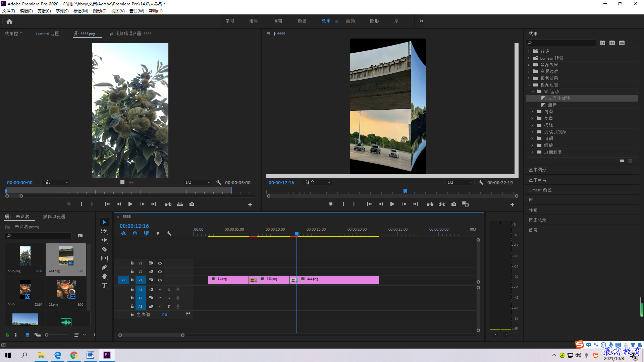Viewport: 644px width, 362px height.
Task: Mute track A1
Action: coord(160,290)
